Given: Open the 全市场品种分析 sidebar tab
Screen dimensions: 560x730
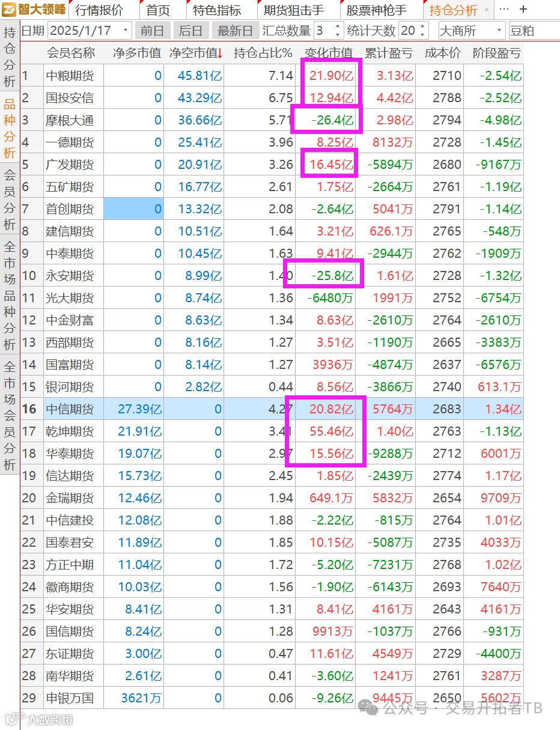Looking at the screenshot, I should pyautogui.click(x=10, y=296).
